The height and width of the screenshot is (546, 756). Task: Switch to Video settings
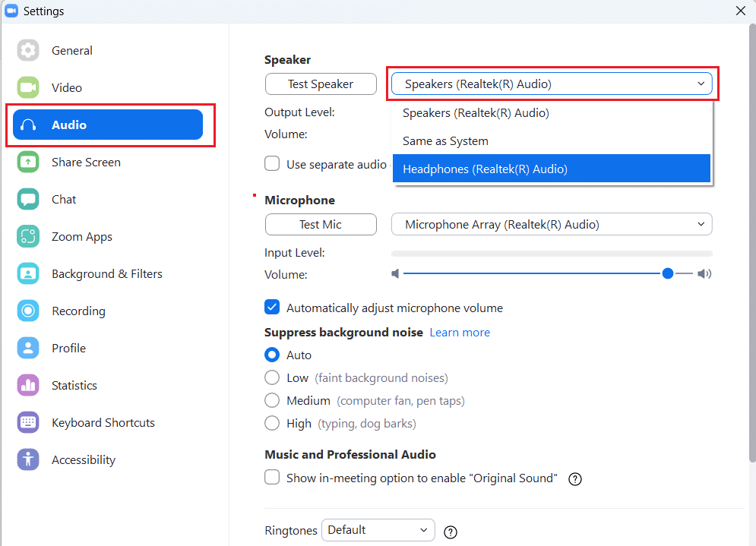[x=67, y=87]
